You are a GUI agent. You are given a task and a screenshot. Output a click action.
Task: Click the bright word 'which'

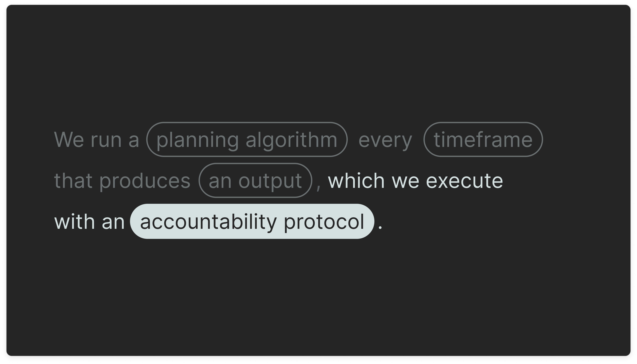tap(356, 181)
